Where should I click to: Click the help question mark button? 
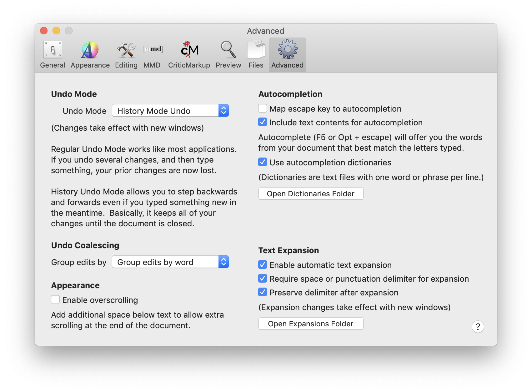478,327
